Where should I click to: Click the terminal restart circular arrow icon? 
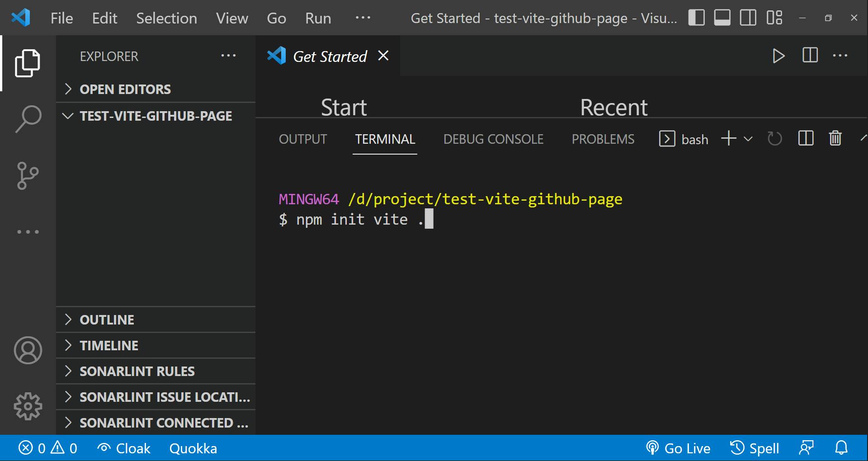coord(775,138)
